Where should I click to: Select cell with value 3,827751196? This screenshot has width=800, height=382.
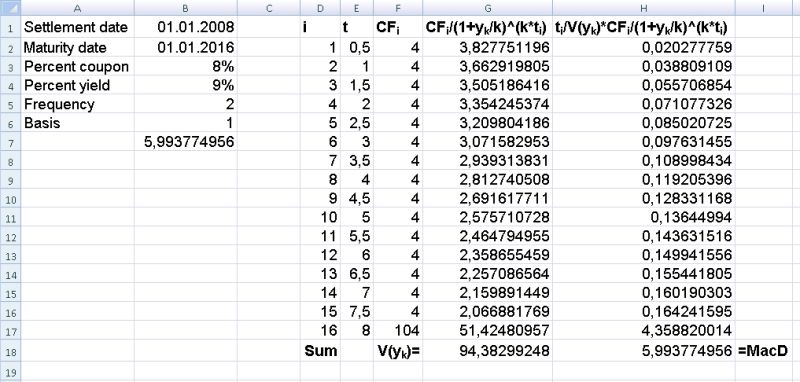tap(487, 48)
